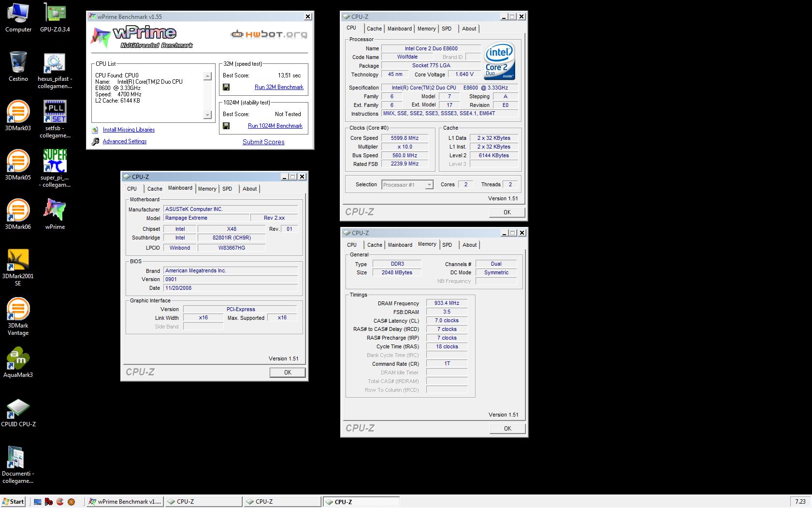
Task: Switch to Cache tab in Mainboard CPU-Z window
Action: click(155, 189)
